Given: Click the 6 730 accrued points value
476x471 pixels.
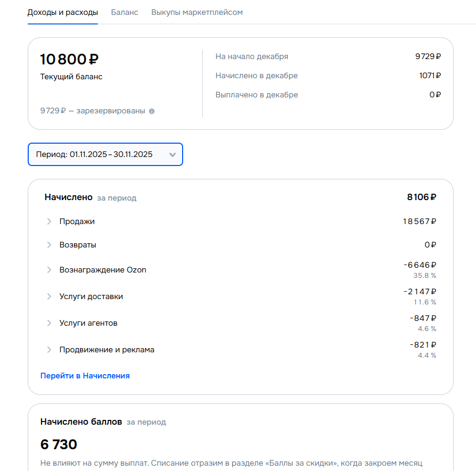Looking at the screenshot, I should pyautogui.click(x=59, y=444).
